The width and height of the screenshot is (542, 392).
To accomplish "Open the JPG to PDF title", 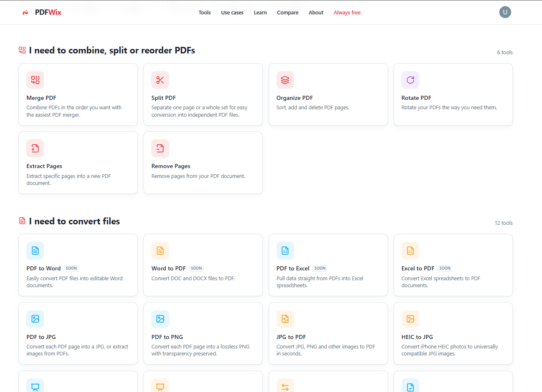I will click(291, 337).
